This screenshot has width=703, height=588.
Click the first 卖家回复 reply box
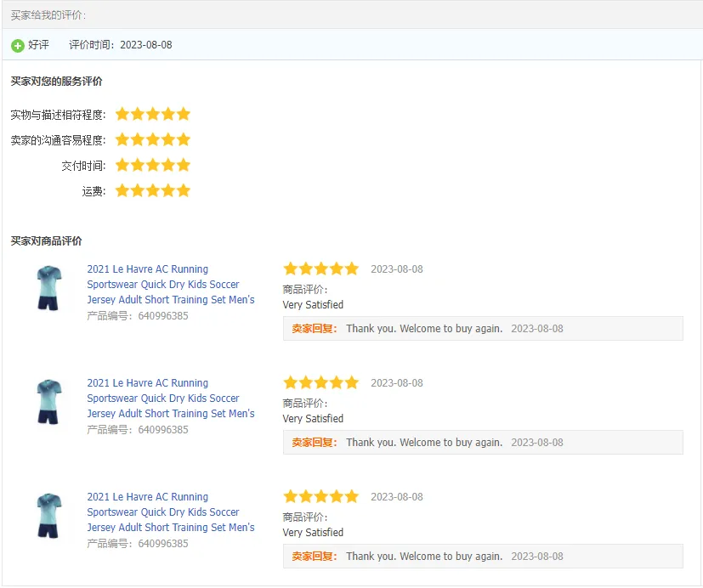click(x=482, y=329)
